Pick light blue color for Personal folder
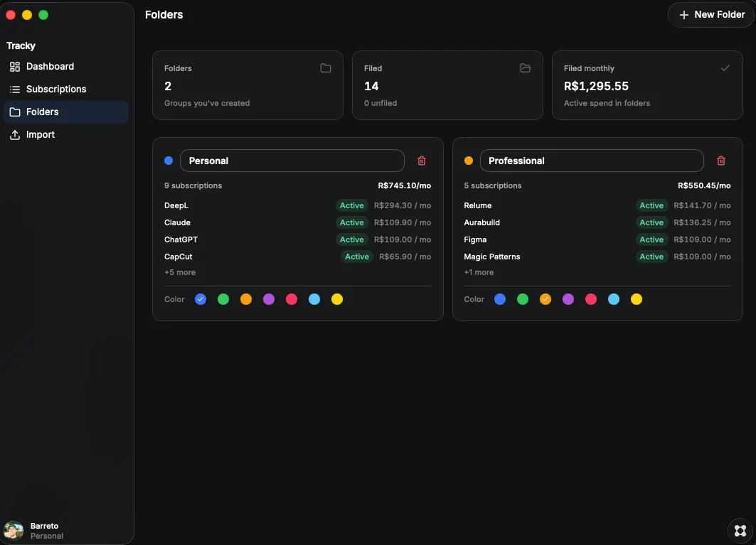This screenshot has width=756, height=545. coord(314,299)
